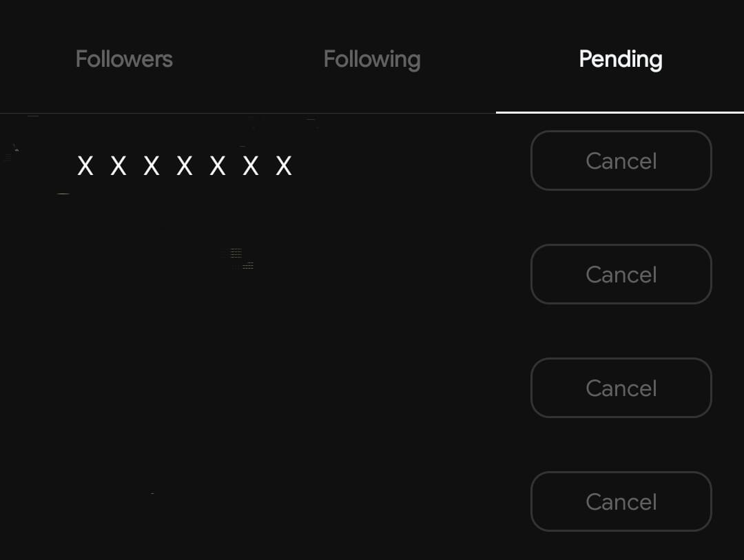Click the Following heading

coord(372,59)
